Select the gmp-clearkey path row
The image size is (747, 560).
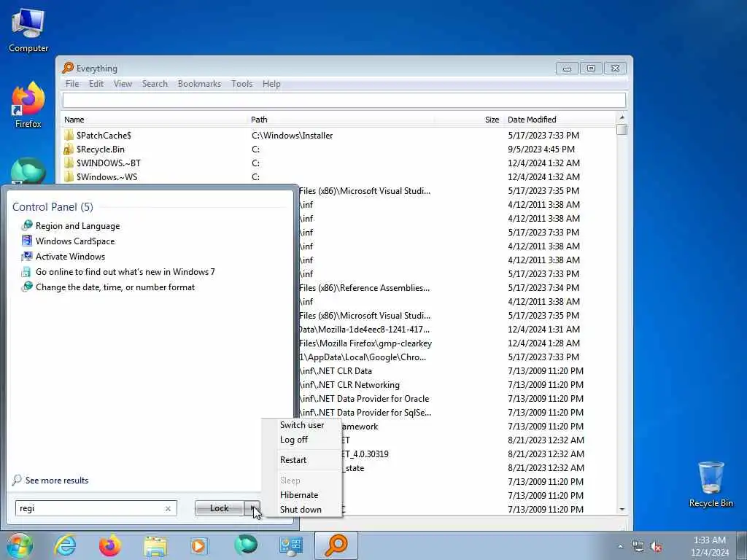coord(365,343)
